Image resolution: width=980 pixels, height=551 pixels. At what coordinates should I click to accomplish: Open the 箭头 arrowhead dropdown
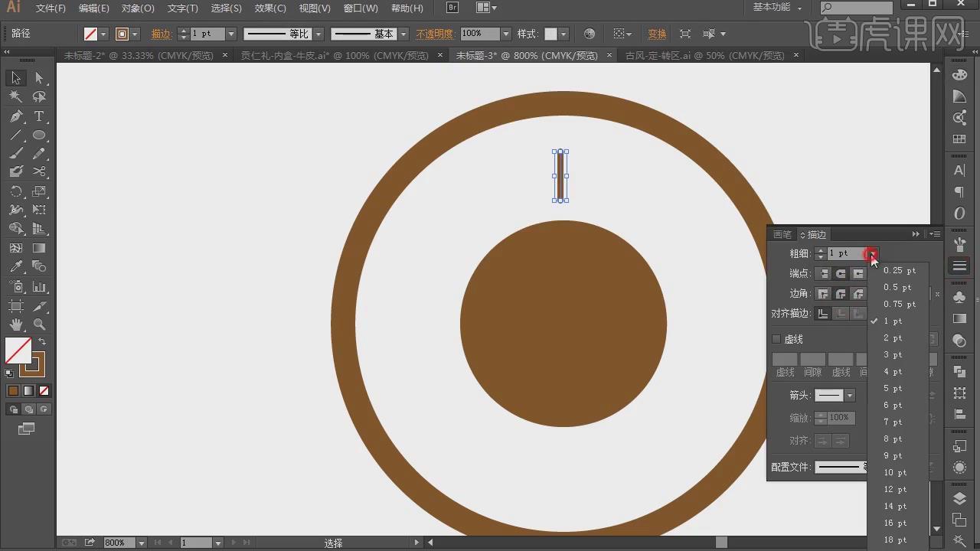[850, 396]
